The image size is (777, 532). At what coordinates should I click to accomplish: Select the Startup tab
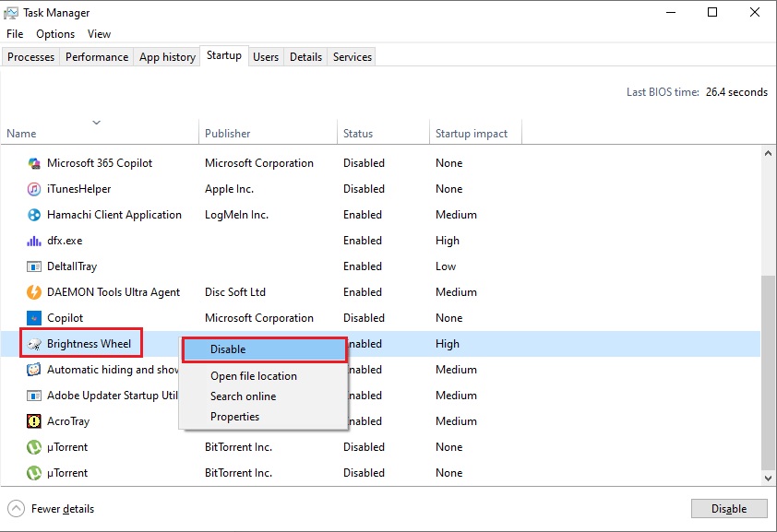click(x=224, y=55)
